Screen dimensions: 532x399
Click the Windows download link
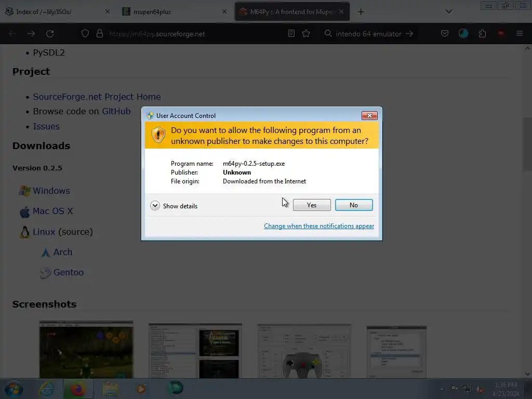coord(51,191)
